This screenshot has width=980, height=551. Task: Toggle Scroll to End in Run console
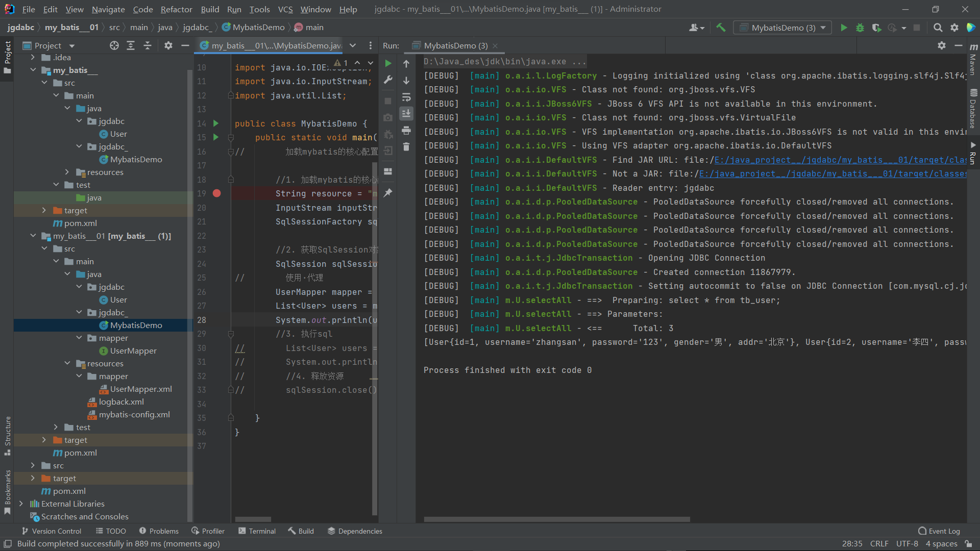point(406,113)
